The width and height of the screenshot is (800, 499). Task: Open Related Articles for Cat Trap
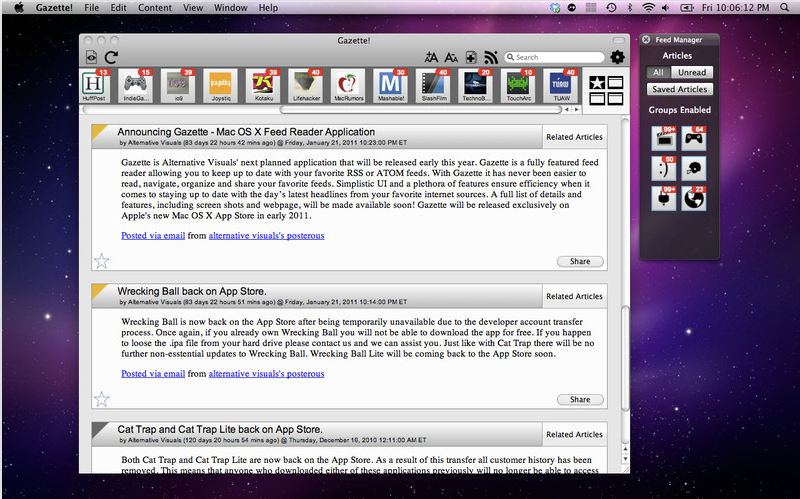pos(574,434)
